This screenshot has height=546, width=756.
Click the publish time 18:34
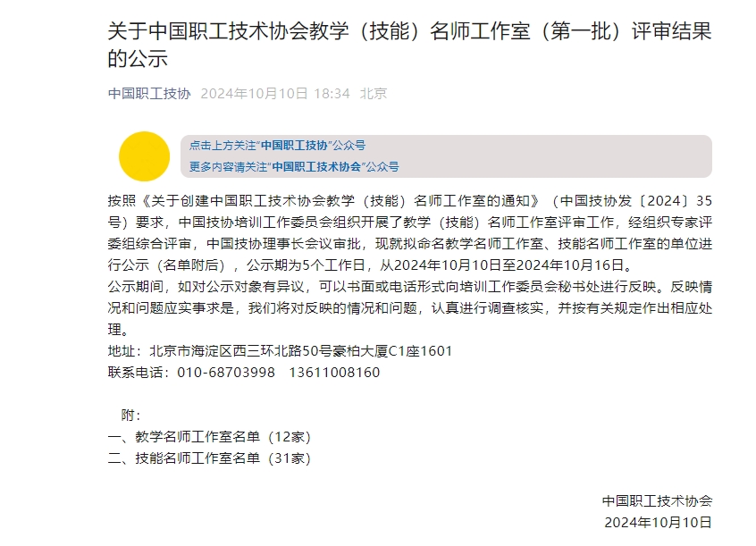click(332, 94)
